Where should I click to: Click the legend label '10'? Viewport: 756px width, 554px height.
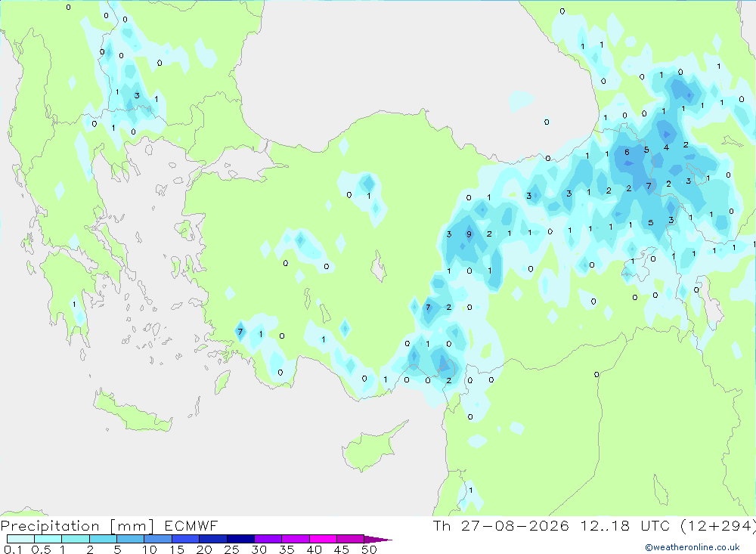(x=150, y=549)
